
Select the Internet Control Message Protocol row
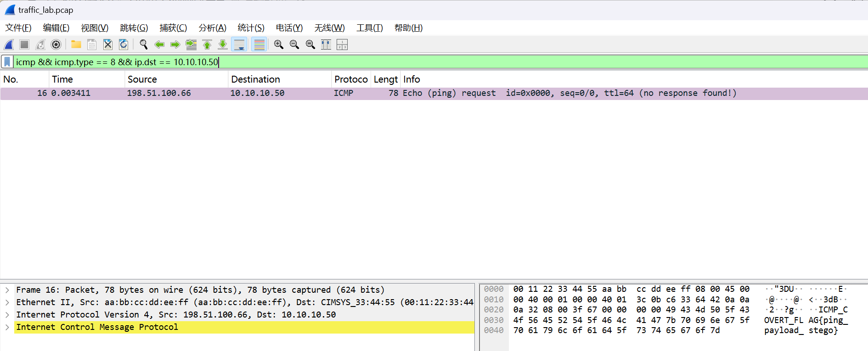pyautogui.click(x=244, y=327)
